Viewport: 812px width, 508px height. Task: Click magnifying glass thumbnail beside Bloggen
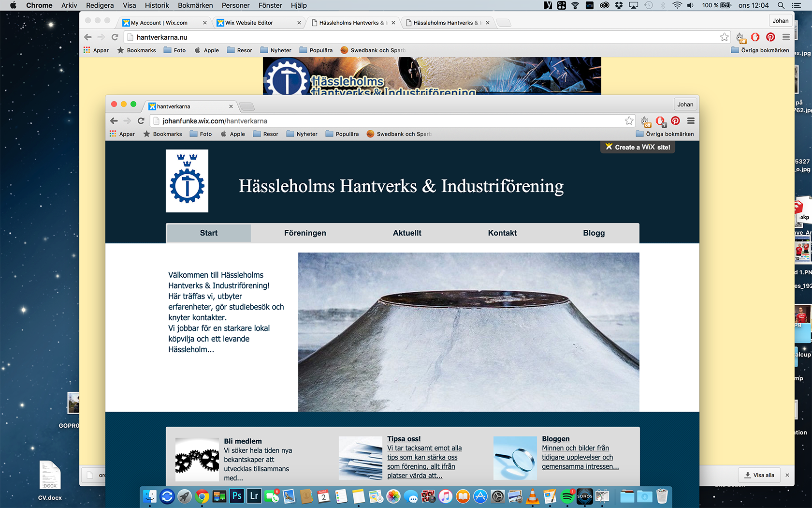click(515, 458)
